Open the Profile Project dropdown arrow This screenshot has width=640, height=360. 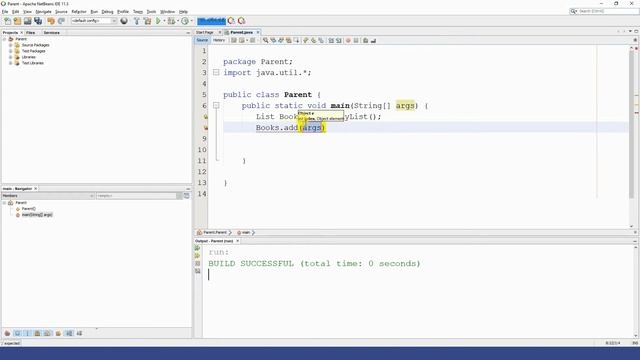coord(192,21)
